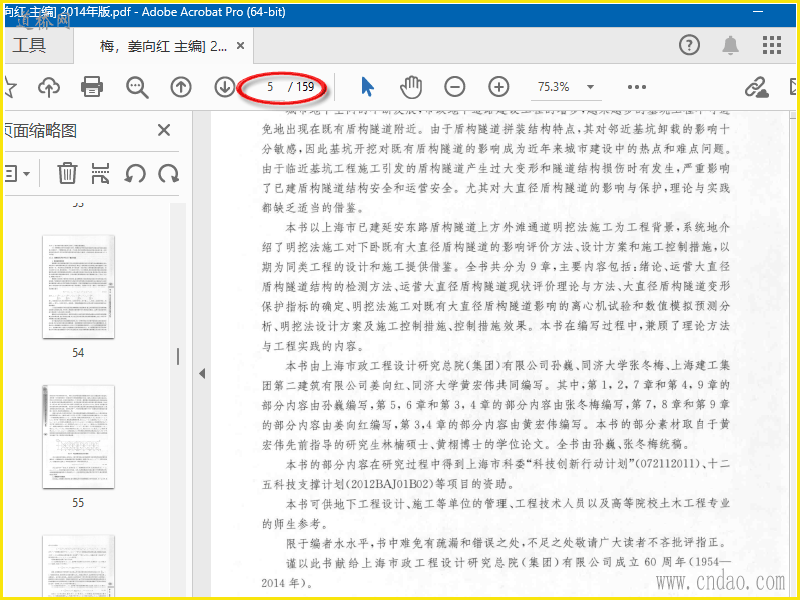This screenshot has height=600, width=800.
Task: Open the apps grid icon
Action: tap(771, 45)
